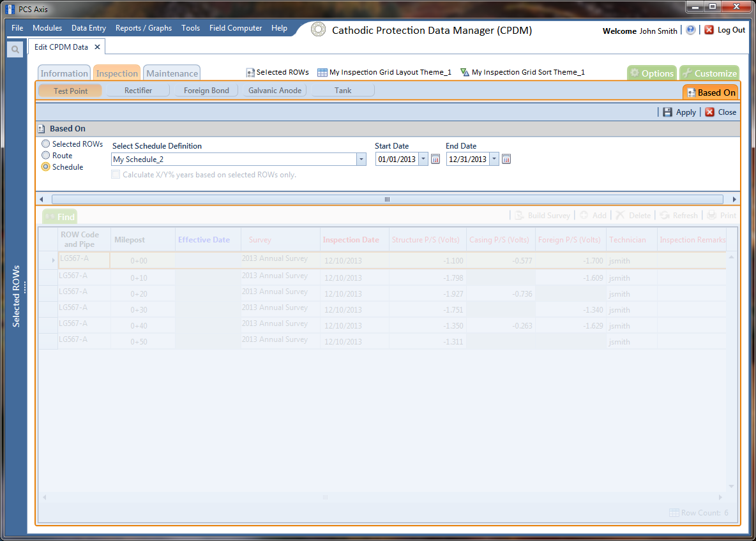Open the Start Date calendar icon
Screen dimensions: 756x541
coord(435,159)
